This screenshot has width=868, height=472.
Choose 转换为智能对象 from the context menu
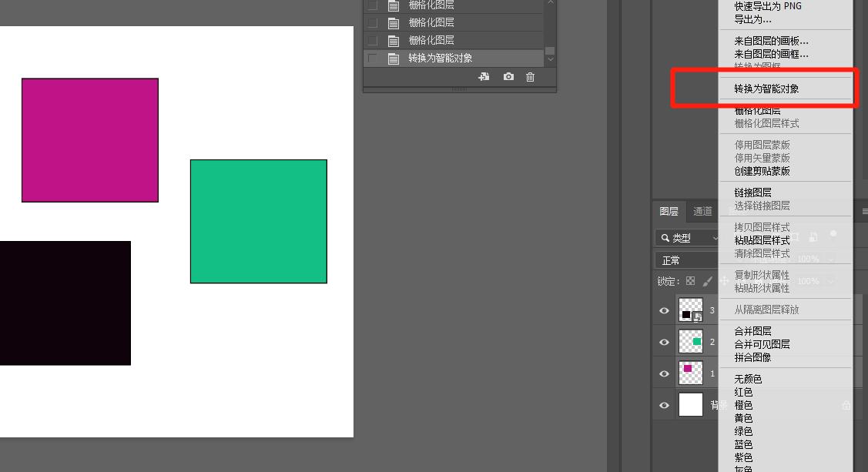coord(766,89)
